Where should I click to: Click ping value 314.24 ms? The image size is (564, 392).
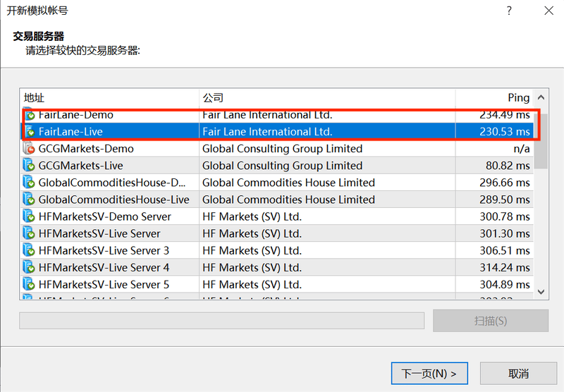pyautogui.click(x=505, y=267)
